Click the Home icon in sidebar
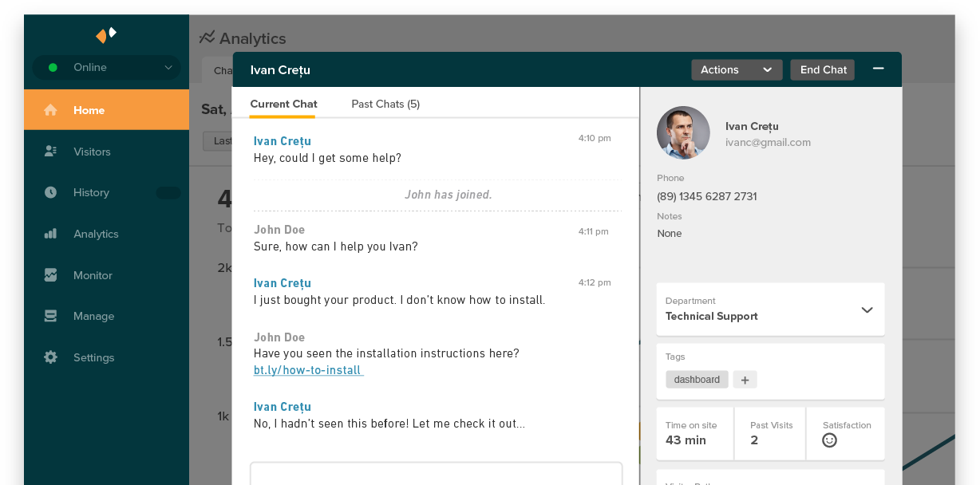Image resolution: width=980 pixels, height=485 pixels. 50,110
